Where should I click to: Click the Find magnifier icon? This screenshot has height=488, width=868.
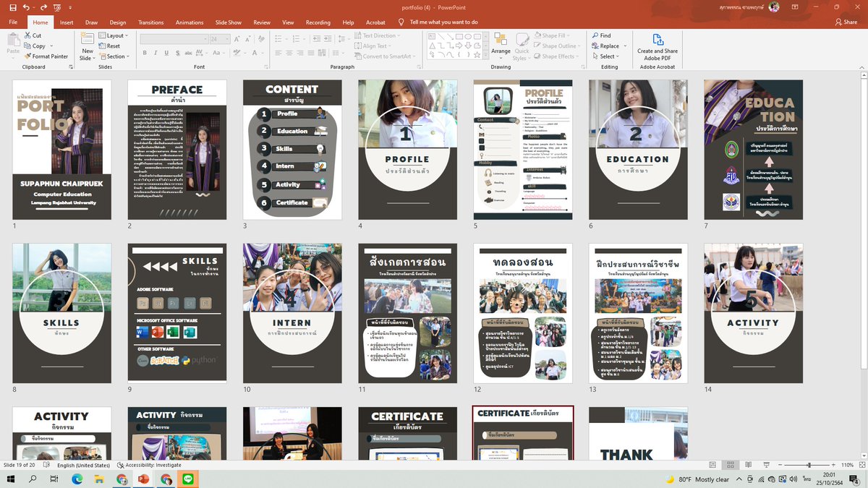(x=595, y=35)
